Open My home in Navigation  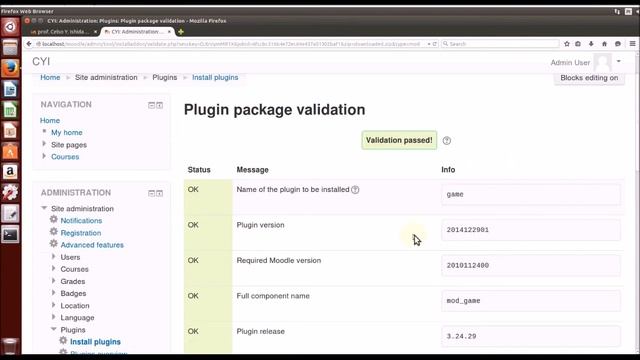pyautogui.click(x=67, y=133)
